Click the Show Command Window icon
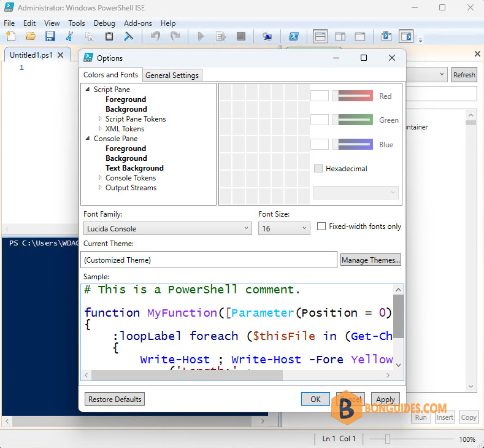 tap(386, 36)
